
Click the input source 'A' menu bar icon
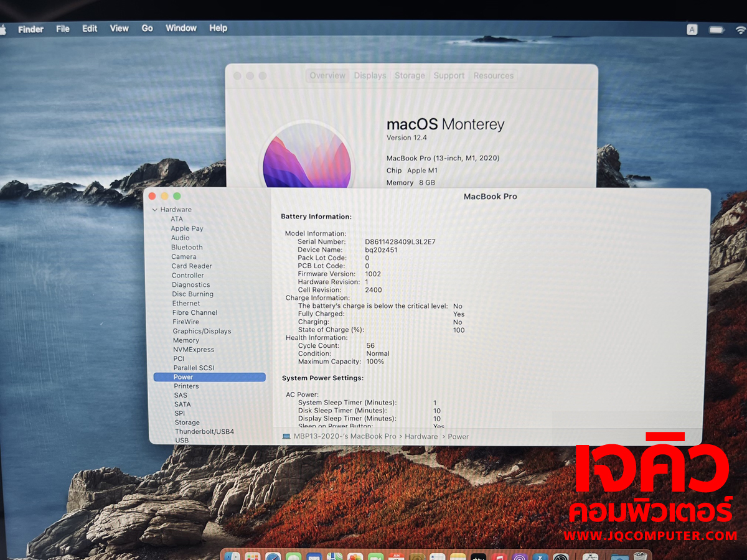point(692,29)
